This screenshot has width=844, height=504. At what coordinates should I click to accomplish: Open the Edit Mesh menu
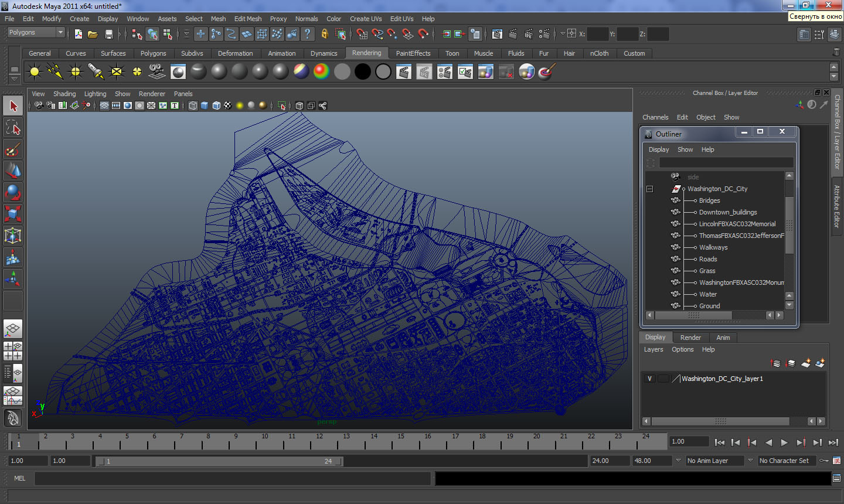point(248,19)
